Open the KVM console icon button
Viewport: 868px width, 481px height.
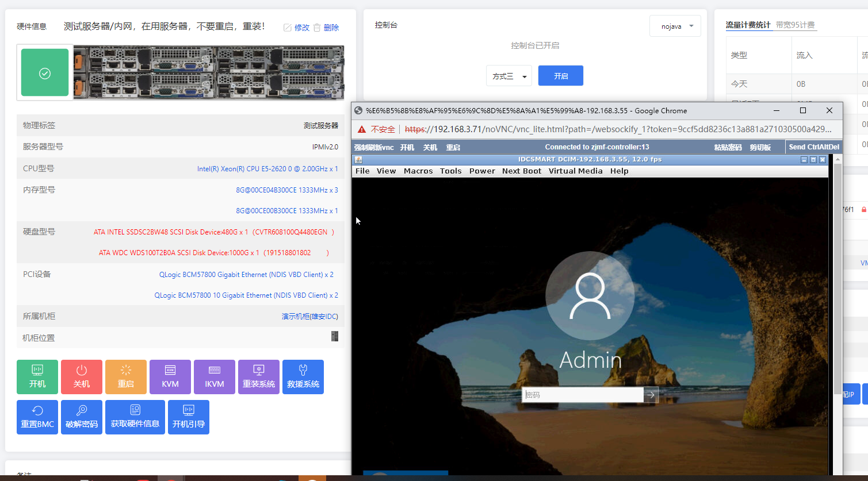click(x=170, y=376)
